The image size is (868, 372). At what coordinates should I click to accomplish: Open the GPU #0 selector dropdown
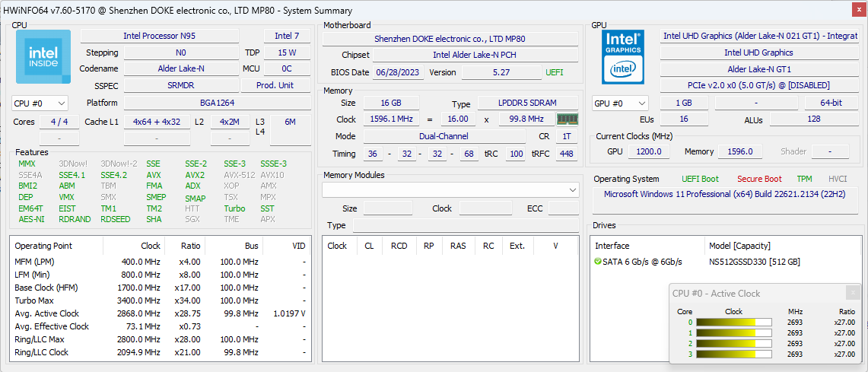click(620, 103)
